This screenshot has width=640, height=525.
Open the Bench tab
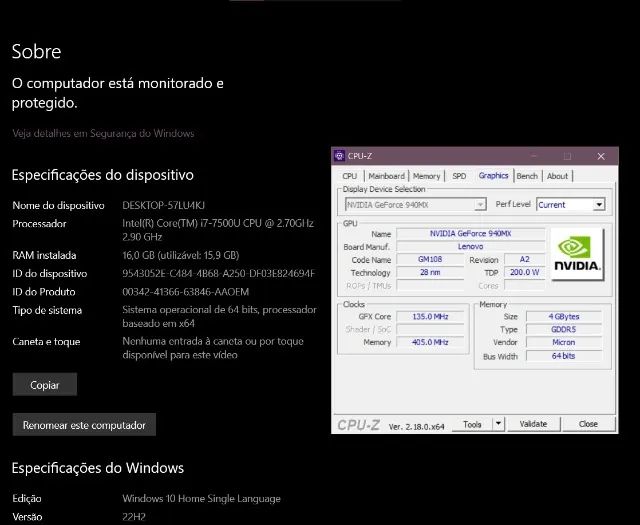pos(527,176)
